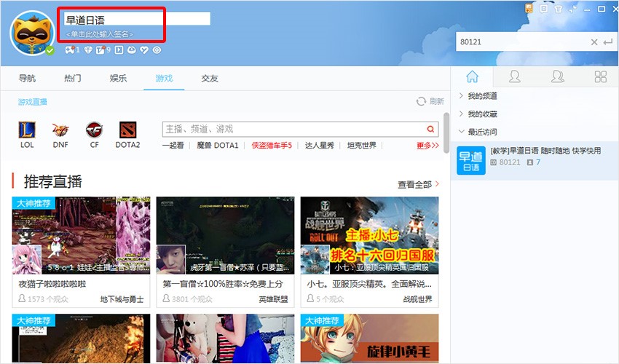This screenshot has width=619, height=364.
Task: Switch to the 娱乐 tab
Action: (118, 78)
